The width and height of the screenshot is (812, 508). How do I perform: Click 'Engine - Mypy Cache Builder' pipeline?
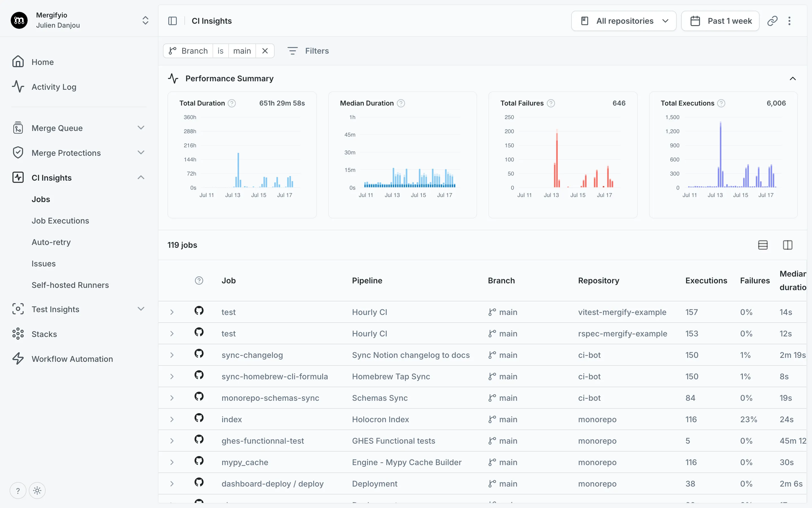pyautogui.click(x=407, y=462)
